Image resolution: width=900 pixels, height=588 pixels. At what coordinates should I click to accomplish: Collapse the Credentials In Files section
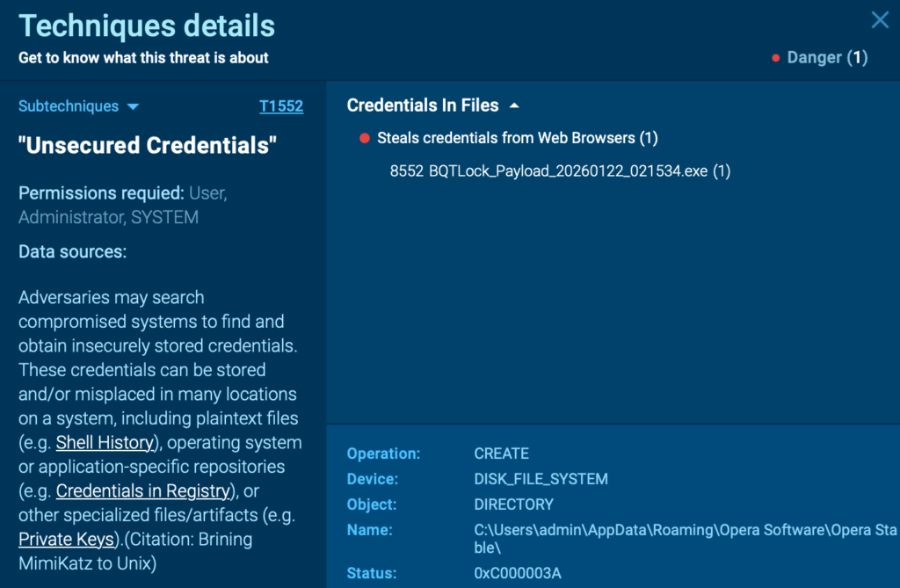(423, 105)
